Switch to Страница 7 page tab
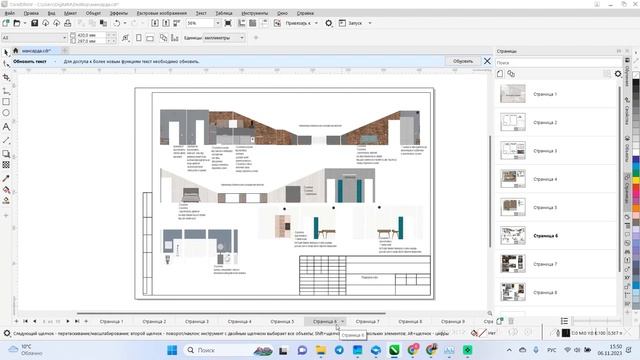Image resolution: width=640 pixels, height=360 pixels. 367,322
